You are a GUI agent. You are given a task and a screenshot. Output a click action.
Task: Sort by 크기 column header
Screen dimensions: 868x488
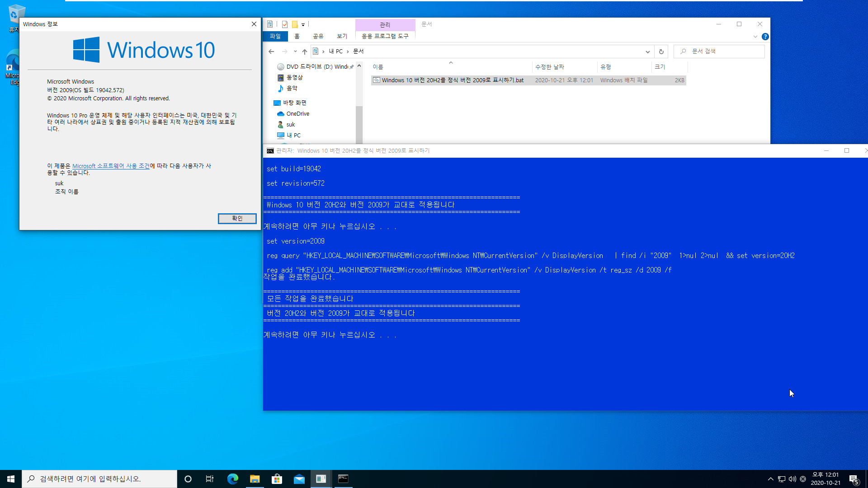coord(670,67)
